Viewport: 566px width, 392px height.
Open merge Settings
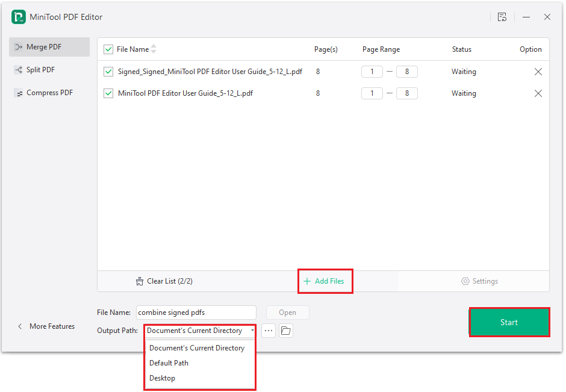pos(480,281)
